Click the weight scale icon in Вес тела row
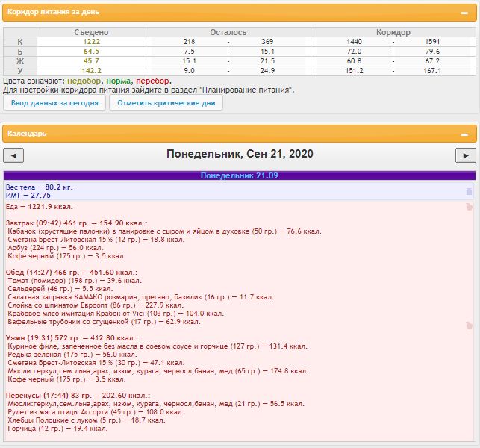Viewport: 480px width, 448px height. point(469,192)
